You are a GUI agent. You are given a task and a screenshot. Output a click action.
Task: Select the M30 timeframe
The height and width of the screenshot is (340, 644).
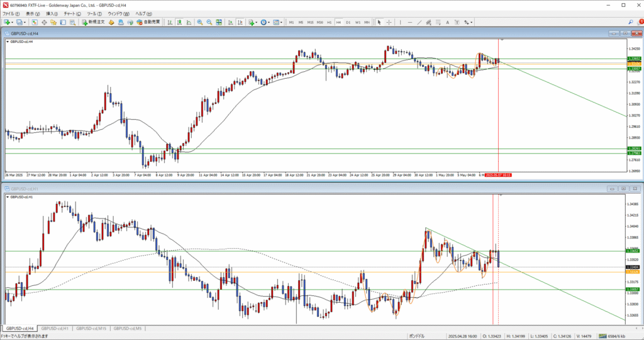tap(320, 22)
